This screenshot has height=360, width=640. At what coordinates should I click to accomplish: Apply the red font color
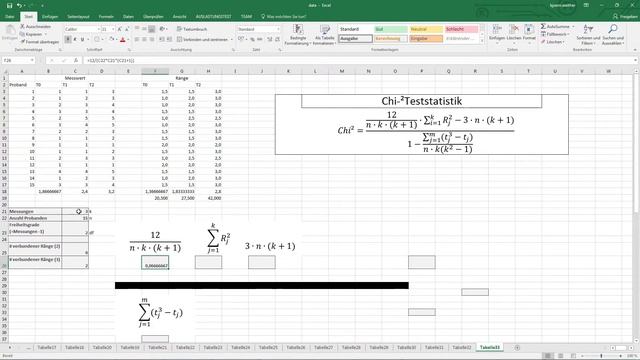pos(122,40)
